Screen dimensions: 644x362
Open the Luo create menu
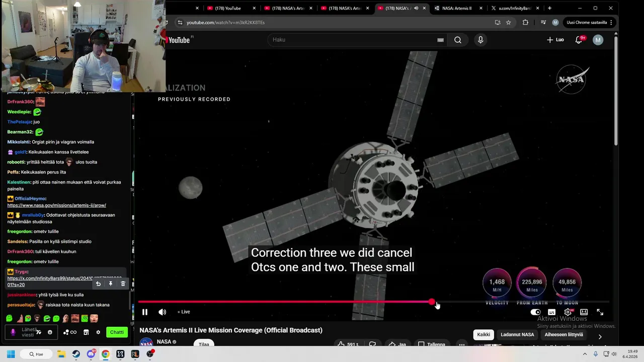pos(555,40)
